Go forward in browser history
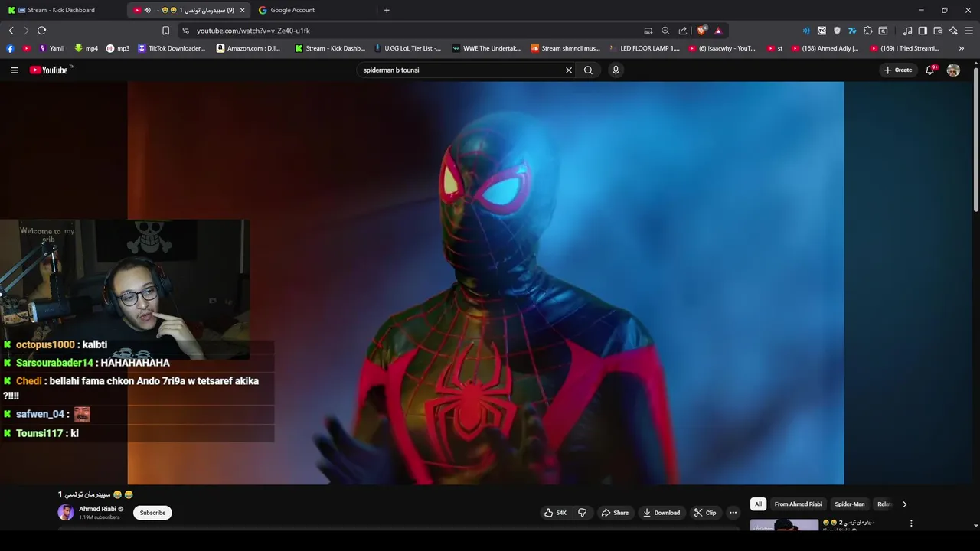This screenshot has height=551, width=980. click(x=26, y=31)
